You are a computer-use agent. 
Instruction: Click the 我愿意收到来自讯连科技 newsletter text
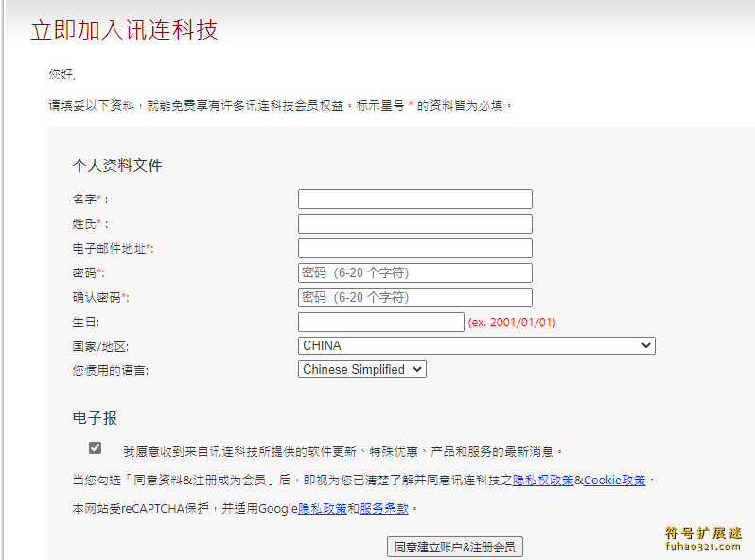[x=342, y=451]
